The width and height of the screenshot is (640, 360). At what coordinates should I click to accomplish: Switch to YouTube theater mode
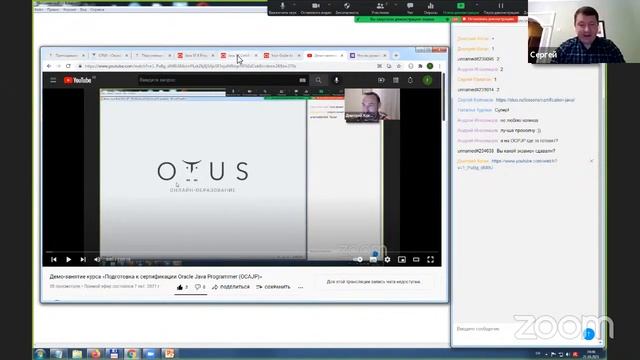point(416,259)
